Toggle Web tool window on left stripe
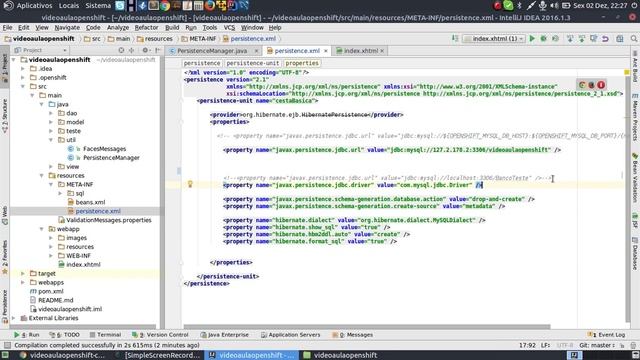 pyautogui.click(x=4, y=216)
